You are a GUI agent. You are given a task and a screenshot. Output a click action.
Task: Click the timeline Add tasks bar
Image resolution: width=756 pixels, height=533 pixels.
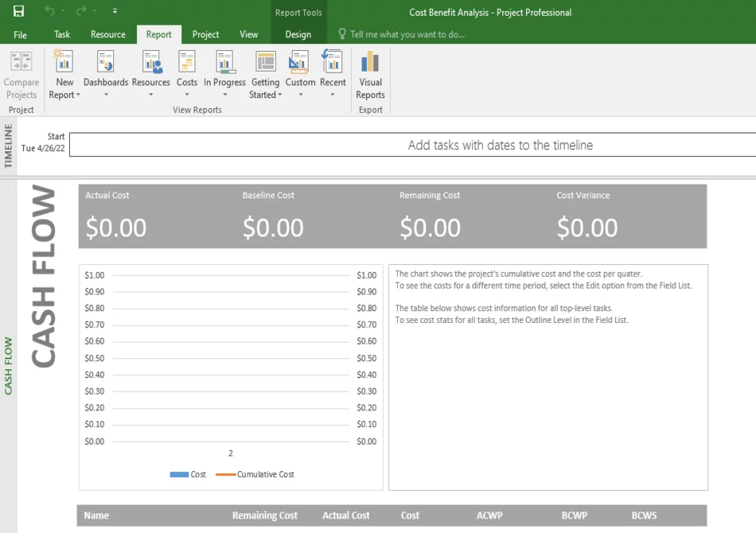pos(500,145)
